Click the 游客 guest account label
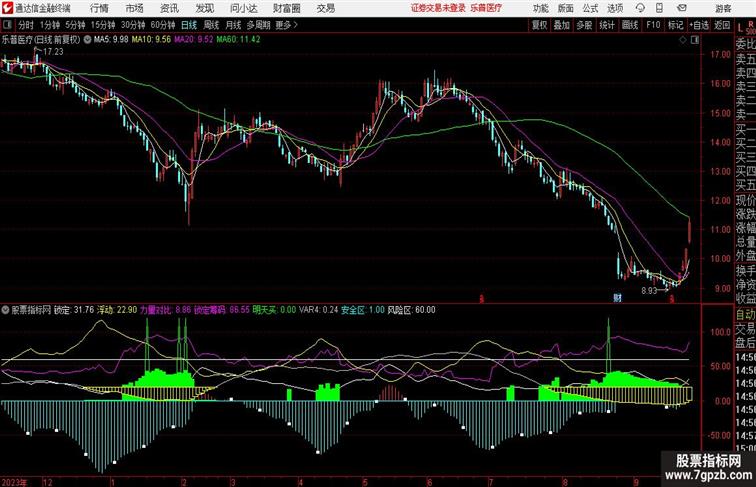Viewport: 756px width, 487px height. click(x=723, y=8)
